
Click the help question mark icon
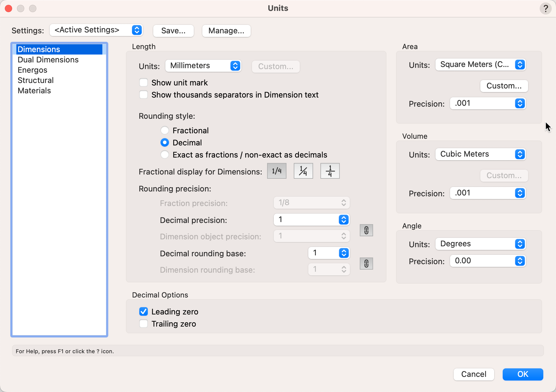coord(545,8)
